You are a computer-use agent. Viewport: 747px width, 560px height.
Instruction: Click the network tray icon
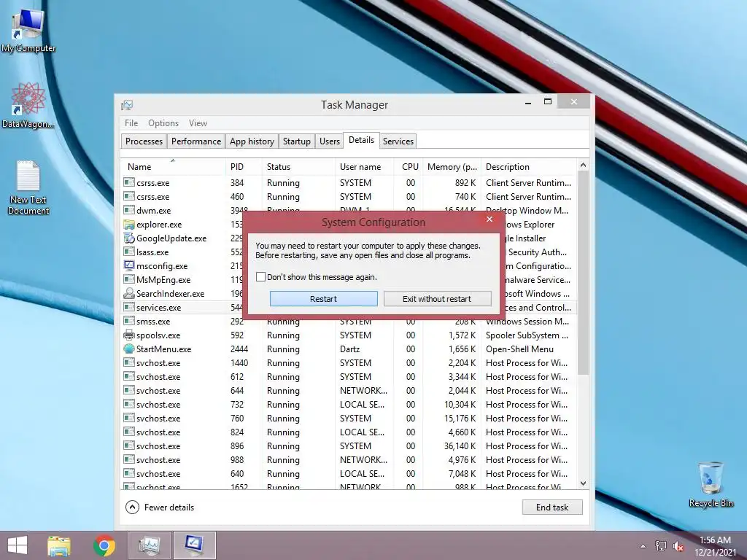pos(660,546)
